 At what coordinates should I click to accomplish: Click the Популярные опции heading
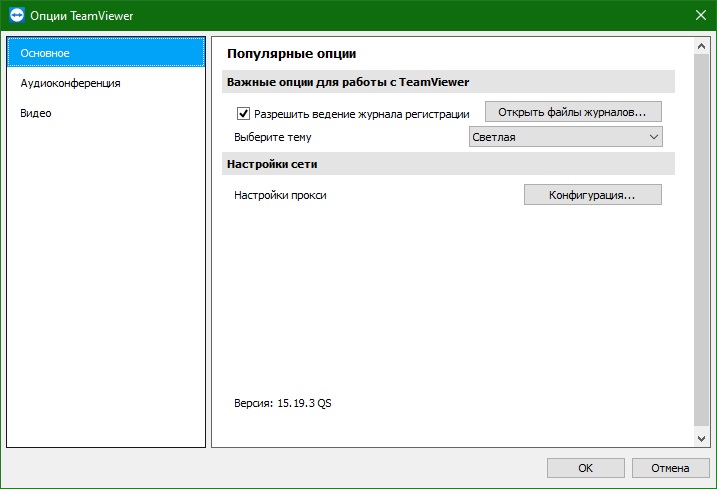point(291,54)
